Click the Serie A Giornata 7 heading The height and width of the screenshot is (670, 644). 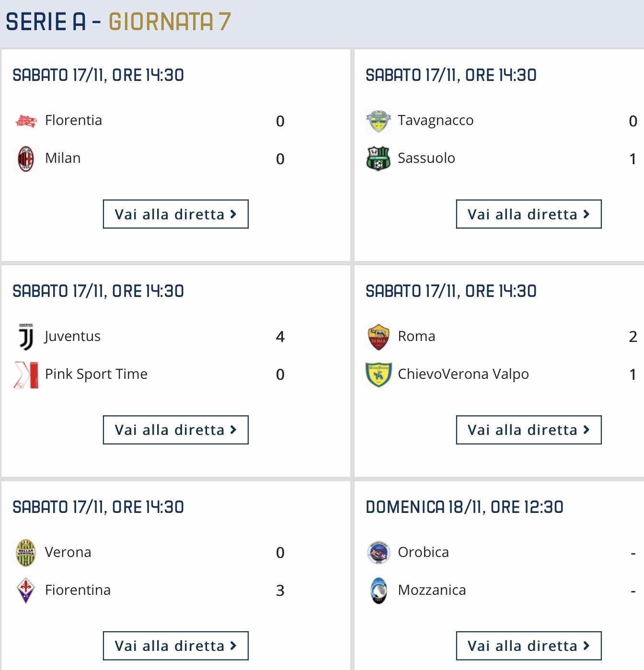[x=118, y=22]
